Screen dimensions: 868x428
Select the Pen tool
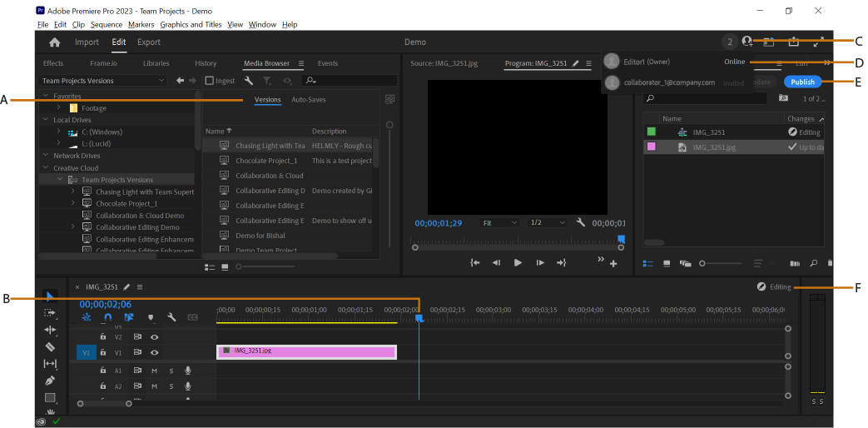tap(50, 381)
